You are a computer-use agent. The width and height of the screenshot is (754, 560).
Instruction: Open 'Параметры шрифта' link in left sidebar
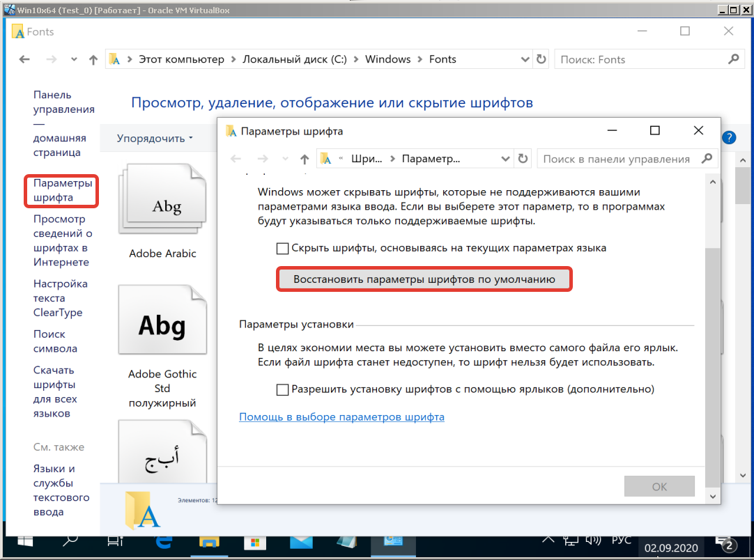pos(62,190)
